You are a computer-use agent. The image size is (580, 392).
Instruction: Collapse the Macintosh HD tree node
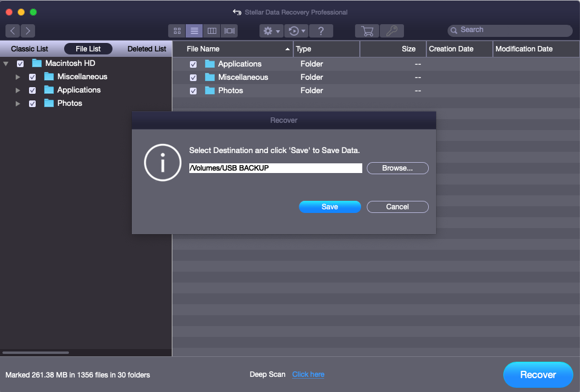(x=6, y=64)
